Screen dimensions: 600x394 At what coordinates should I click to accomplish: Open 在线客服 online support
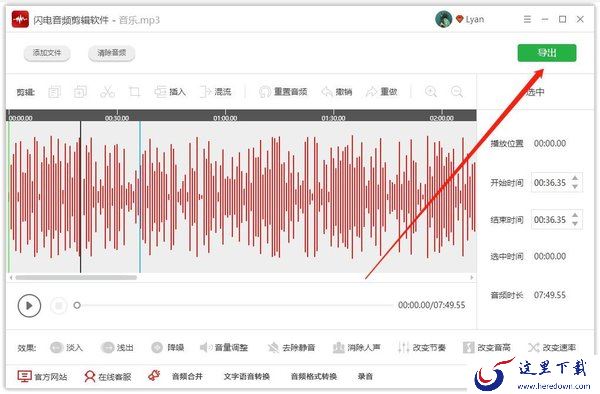pyautogui.click(x=108, y=376)
